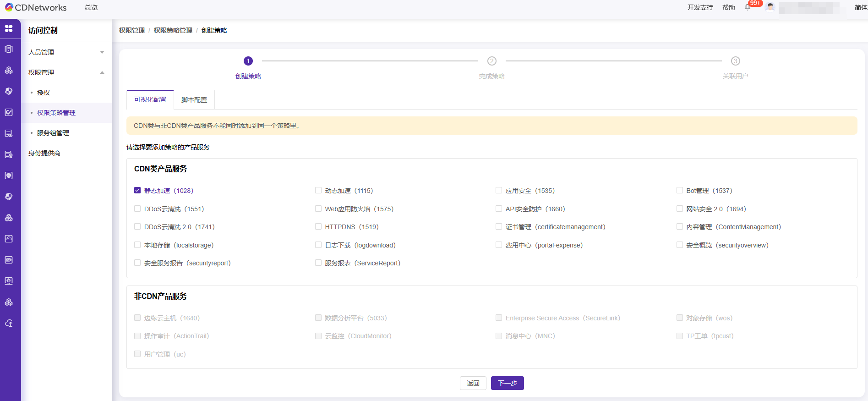
Task: Check 本地存储 (localstorage) checkbox
Action: 137,245
